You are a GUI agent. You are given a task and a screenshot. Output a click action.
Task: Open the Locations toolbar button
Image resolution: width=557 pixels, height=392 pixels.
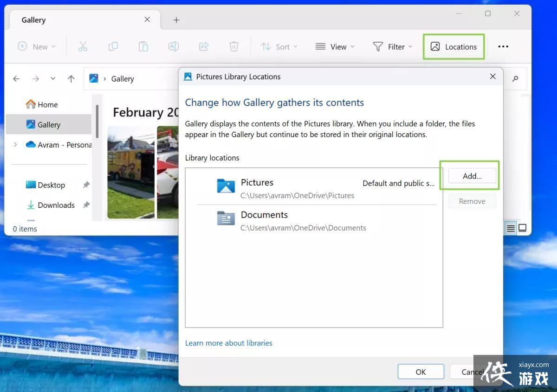453,46
